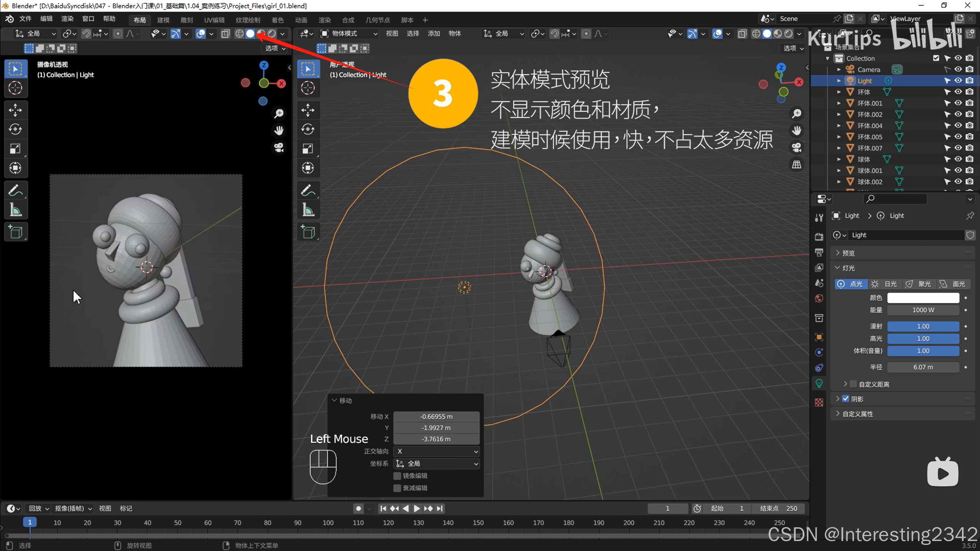Open the 正交轴向 X dropdown

(x=437, y=452)
